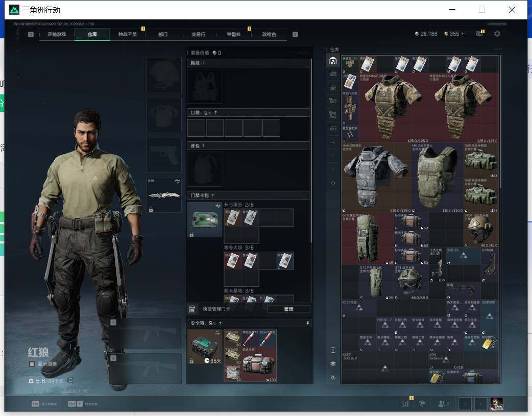
Task: Click the player avatar in bottom bar
Action: [x=497, y=404]
